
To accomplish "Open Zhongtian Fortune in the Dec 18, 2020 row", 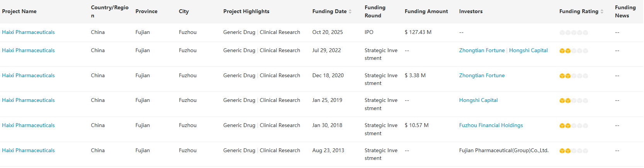I will pyautogui.click(x=482, y=76).
